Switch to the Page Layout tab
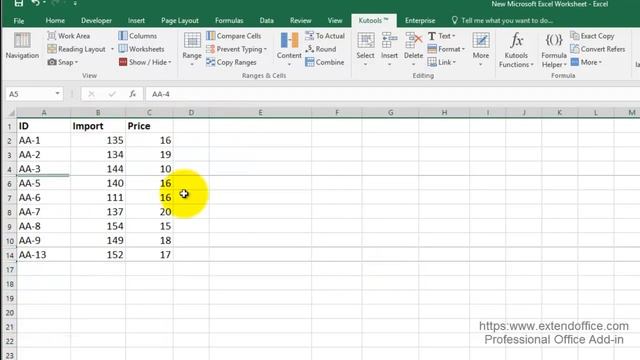The image size is (640, 360). click(x=180, y=20)
